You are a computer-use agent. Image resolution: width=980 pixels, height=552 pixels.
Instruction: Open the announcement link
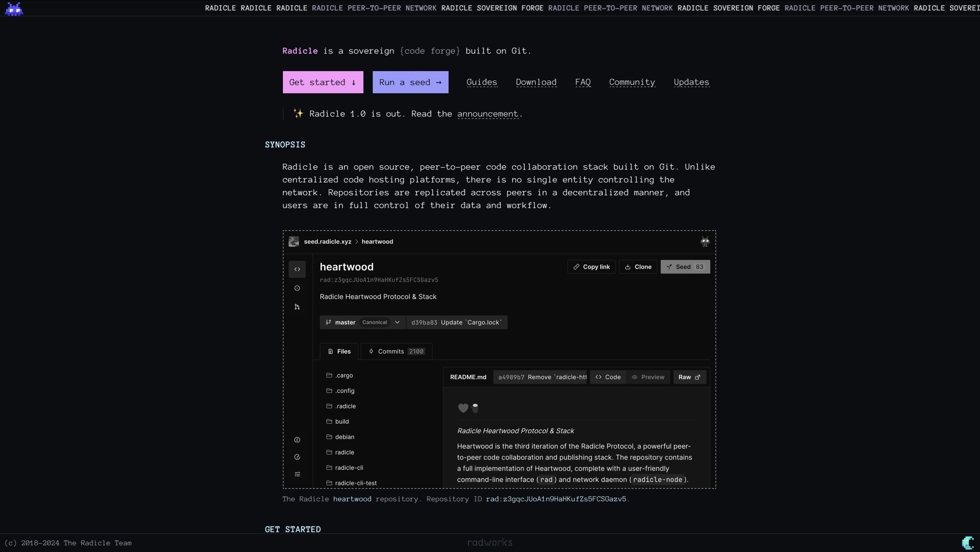tap(487, 114)
